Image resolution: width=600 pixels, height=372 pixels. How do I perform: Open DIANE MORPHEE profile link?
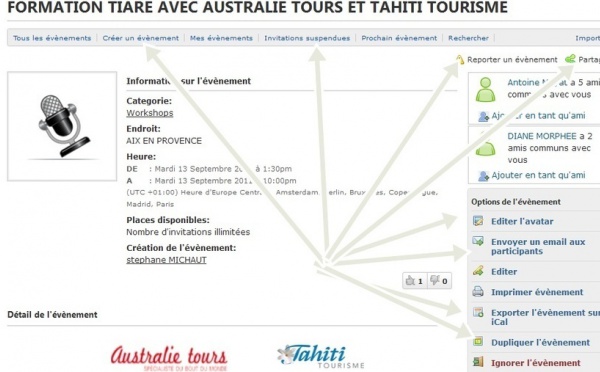(542, 136)
